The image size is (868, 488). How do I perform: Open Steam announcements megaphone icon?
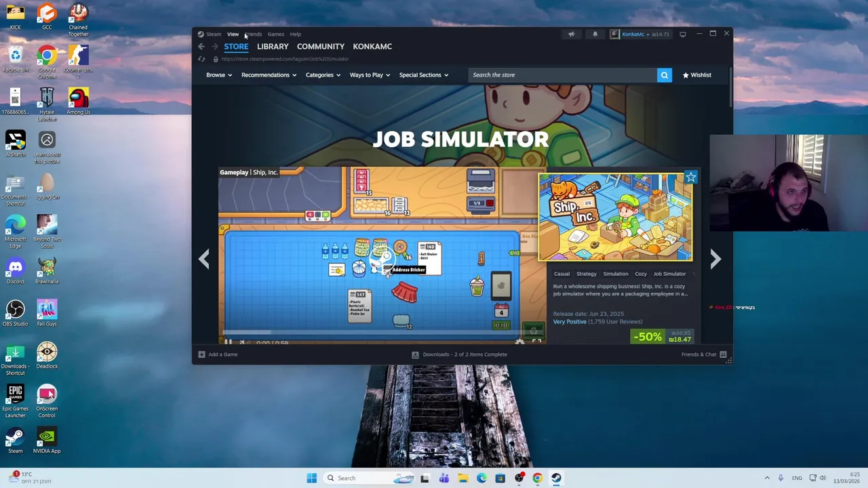click(x=572, y=34)
